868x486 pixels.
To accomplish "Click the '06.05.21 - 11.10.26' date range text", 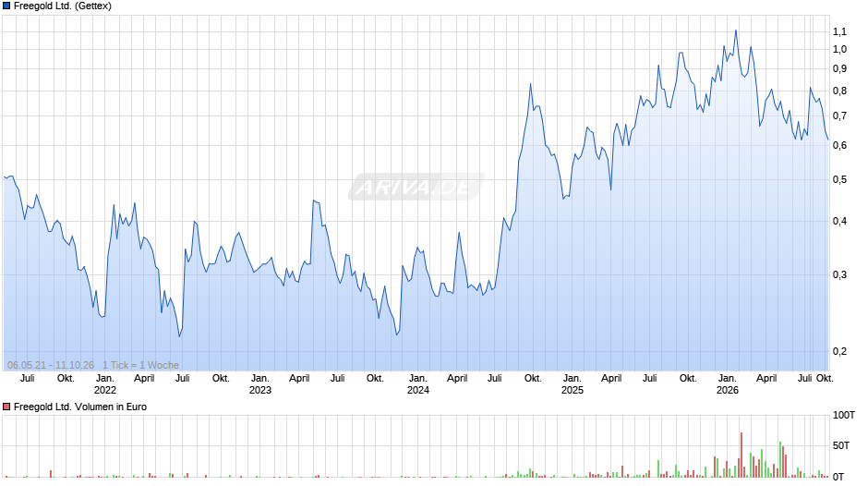I will click(x=51, y=365).
